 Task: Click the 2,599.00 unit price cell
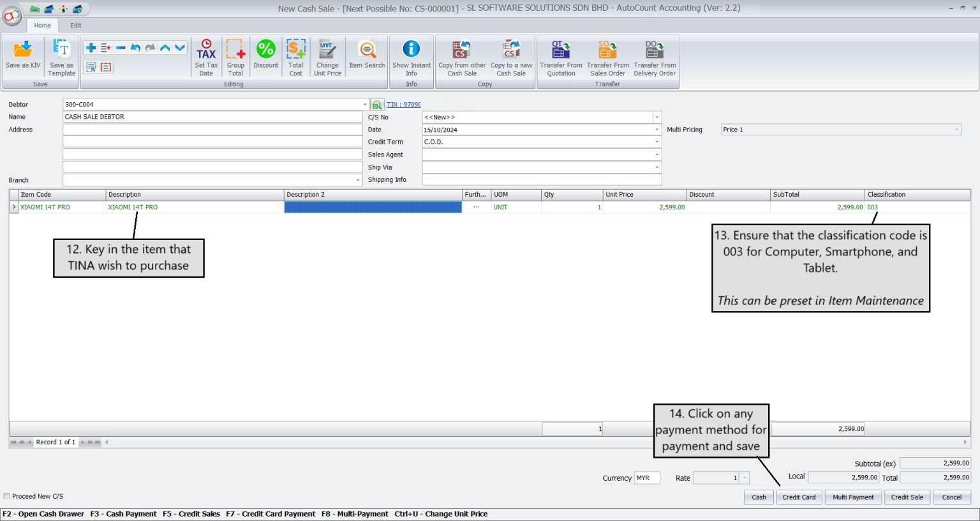pos(644,207)
